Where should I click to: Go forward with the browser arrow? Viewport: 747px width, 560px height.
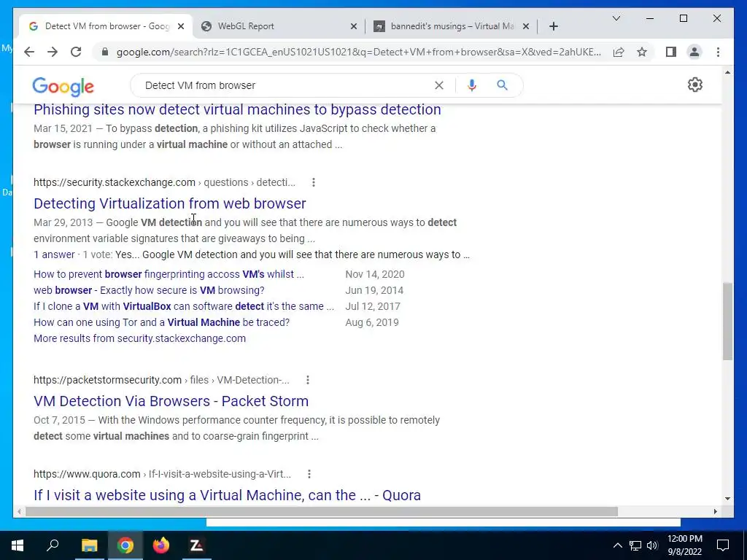53,52
